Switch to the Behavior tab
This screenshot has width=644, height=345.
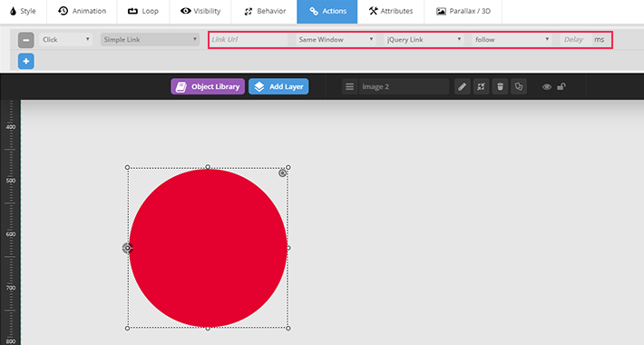click(265, 12)
